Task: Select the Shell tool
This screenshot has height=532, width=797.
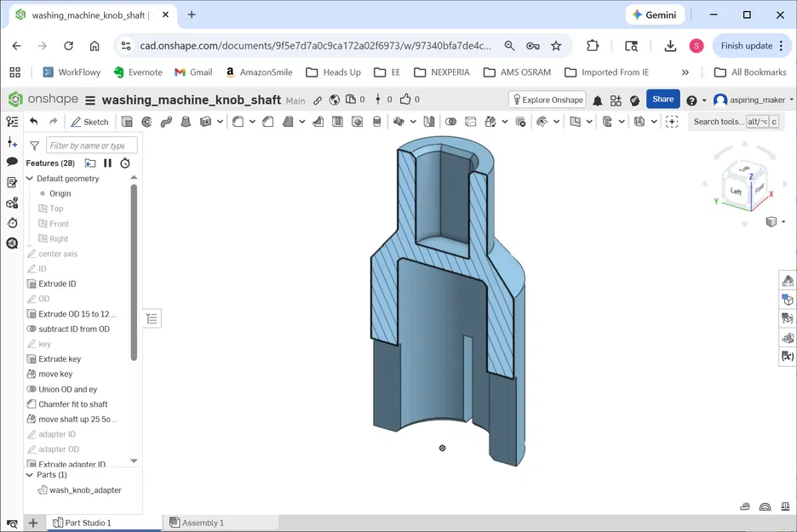Action: (336, 122)
